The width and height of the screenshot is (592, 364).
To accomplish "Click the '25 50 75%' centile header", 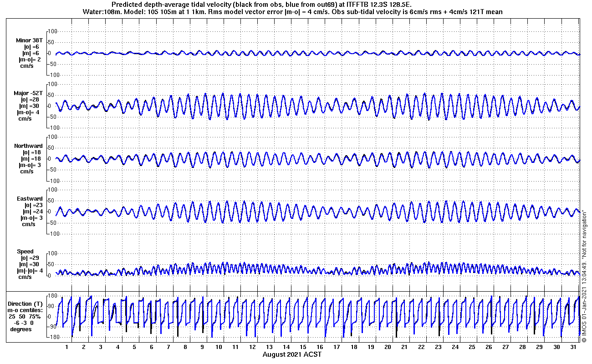I will point(25,316).
